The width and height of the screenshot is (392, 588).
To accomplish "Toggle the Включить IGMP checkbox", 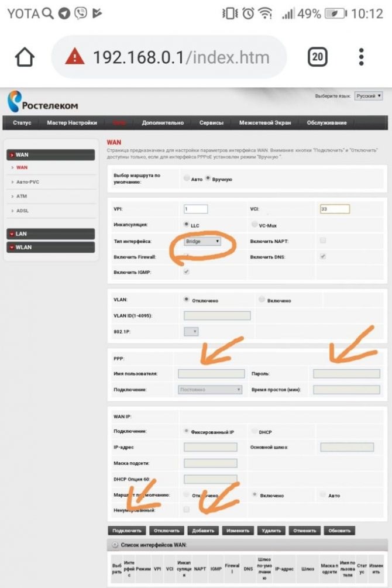I will [187, 271].
